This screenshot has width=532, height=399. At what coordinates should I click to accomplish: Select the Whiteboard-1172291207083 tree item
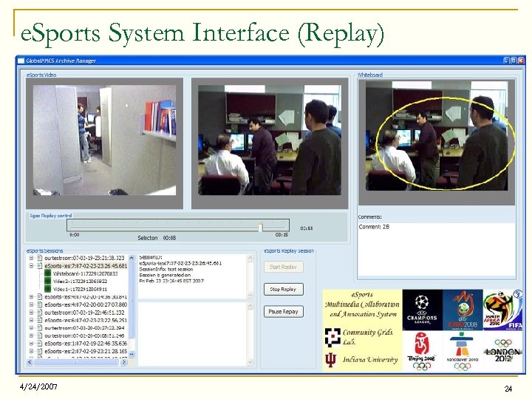pos(85,273)
